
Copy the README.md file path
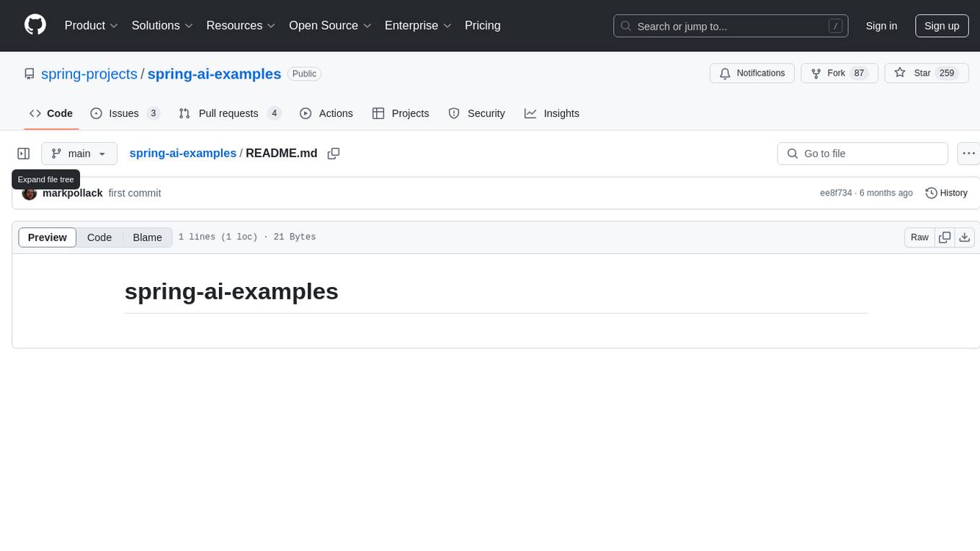click(334, 154)
